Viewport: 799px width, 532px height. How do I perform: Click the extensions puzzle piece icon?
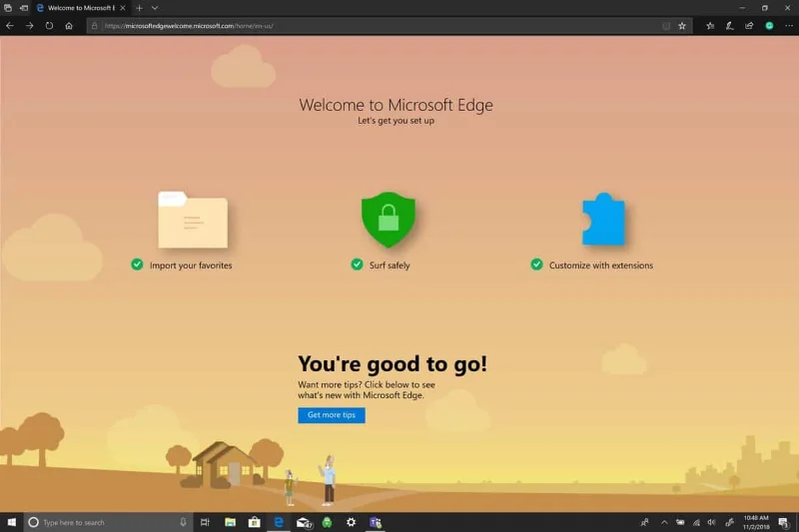coord(604,219)
